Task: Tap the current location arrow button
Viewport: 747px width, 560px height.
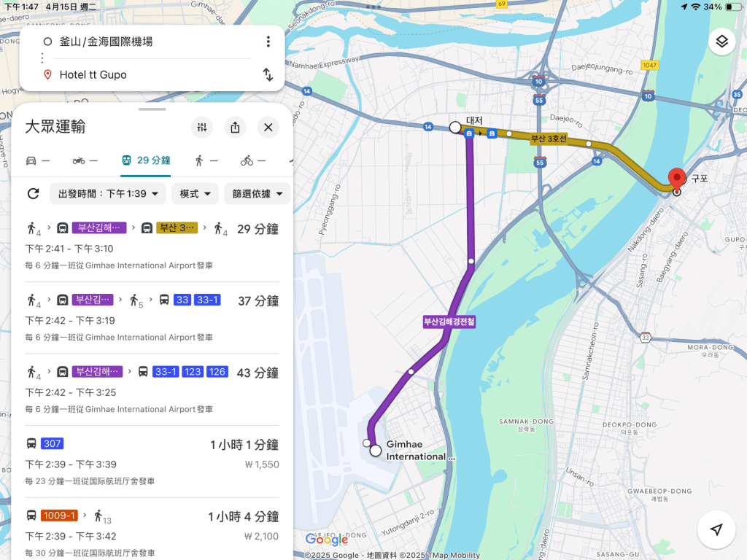Action: [716, 529]
